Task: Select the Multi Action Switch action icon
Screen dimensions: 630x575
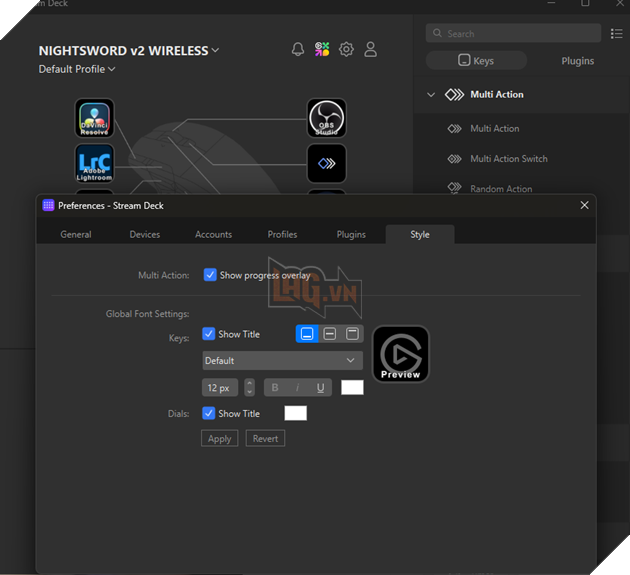Action: click(454, 159)
